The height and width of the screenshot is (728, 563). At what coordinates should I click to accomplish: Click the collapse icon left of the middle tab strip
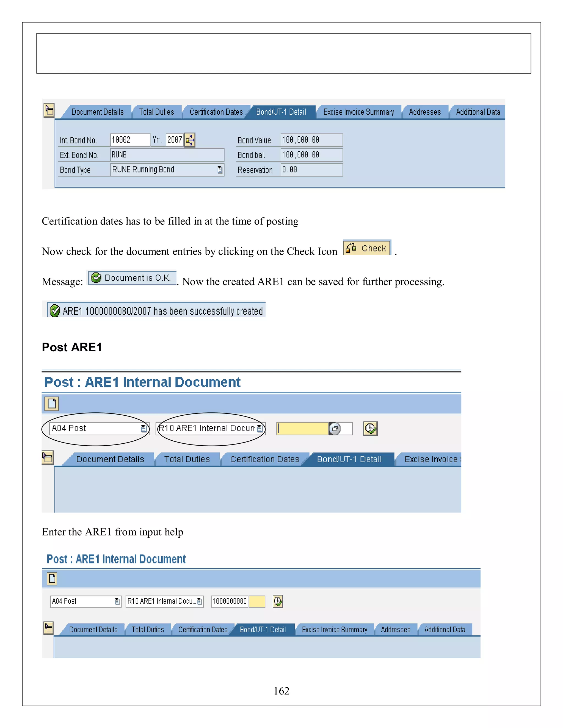coord(47,458)
